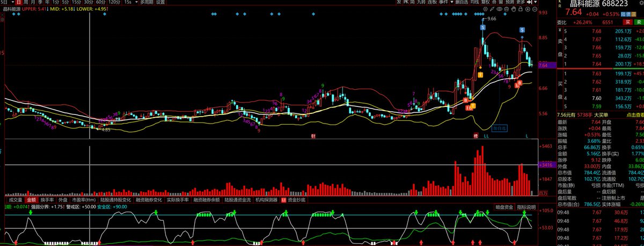Switch to 年 yearly period
The image size is (644, 246).
tap(47, 3)
